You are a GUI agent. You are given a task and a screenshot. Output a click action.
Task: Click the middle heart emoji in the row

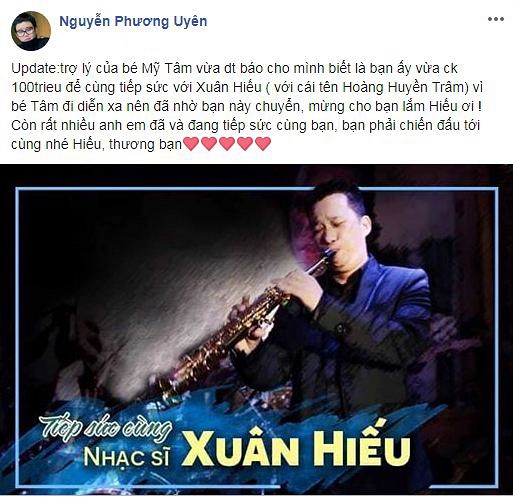(227, 144)
